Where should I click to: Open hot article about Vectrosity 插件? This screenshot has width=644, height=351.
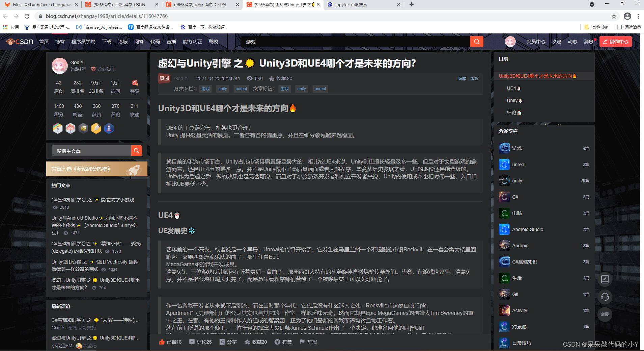[95, 266]
